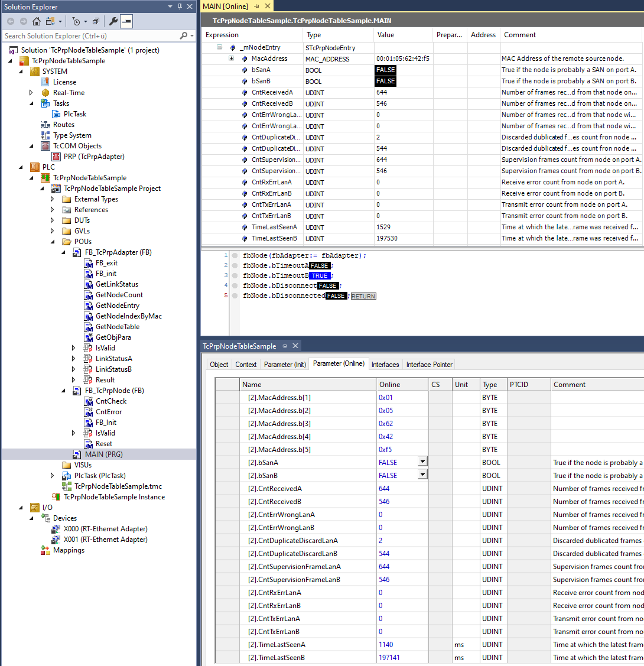Collapse the POUs folder
The width and height of the screenshot is (644, 666).
53,242
